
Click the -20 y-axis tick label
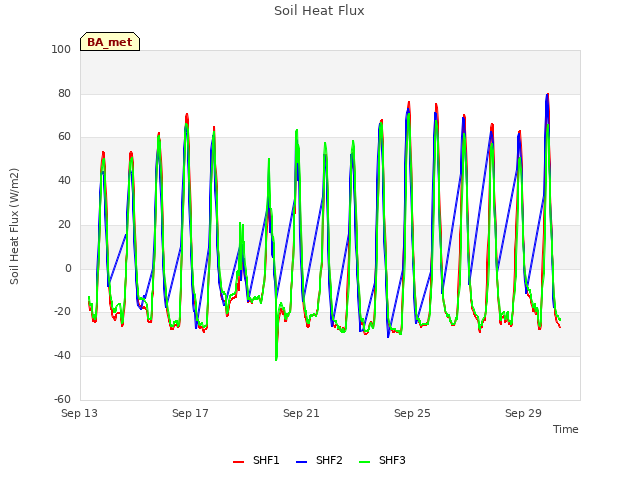(x=62, y=312)
